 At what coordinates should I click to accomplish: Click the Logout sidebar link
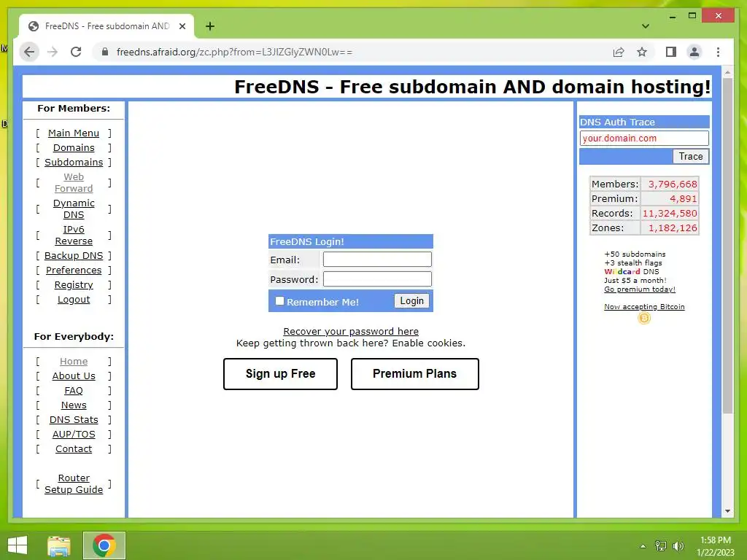pos(74,300)
